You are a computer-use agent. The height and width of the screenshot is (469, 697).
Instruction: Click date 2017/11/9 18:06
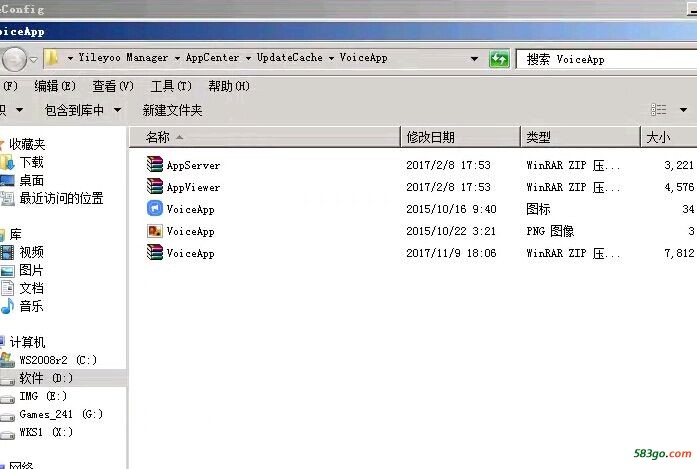451,253
